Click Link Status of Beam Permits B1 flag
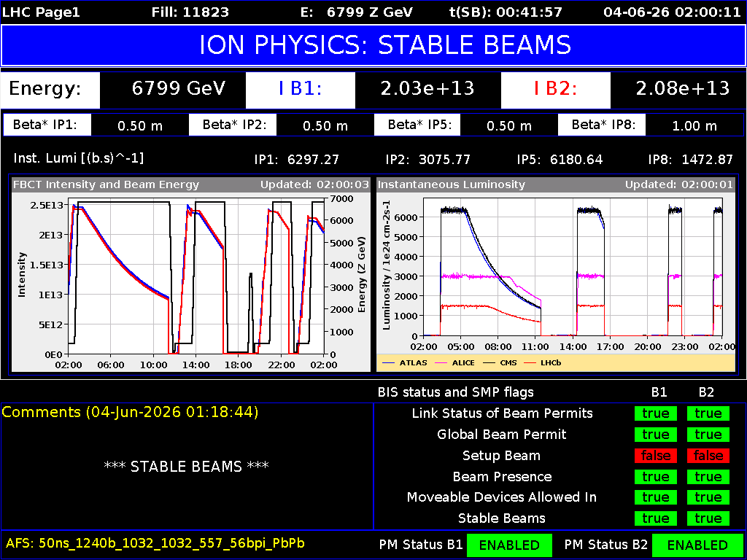The image size is (747, 560). pyautogui.click(x=656, y=414)
